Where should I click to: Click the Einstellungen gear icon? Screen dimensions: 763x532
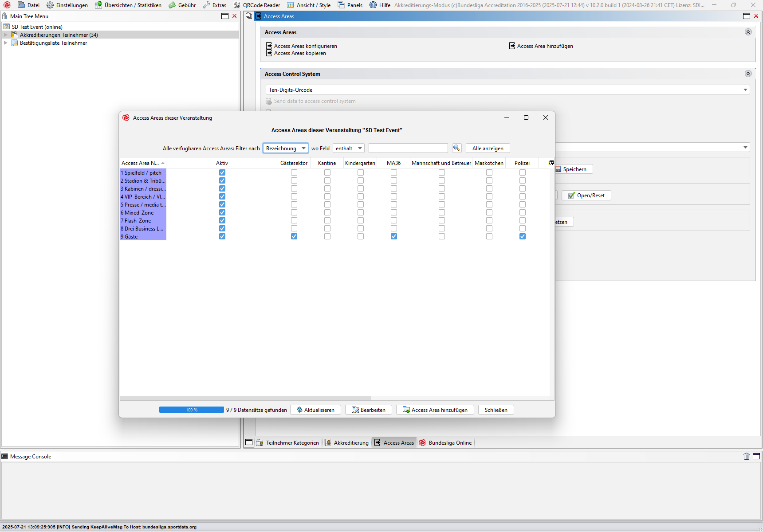[x=50, y=5]
